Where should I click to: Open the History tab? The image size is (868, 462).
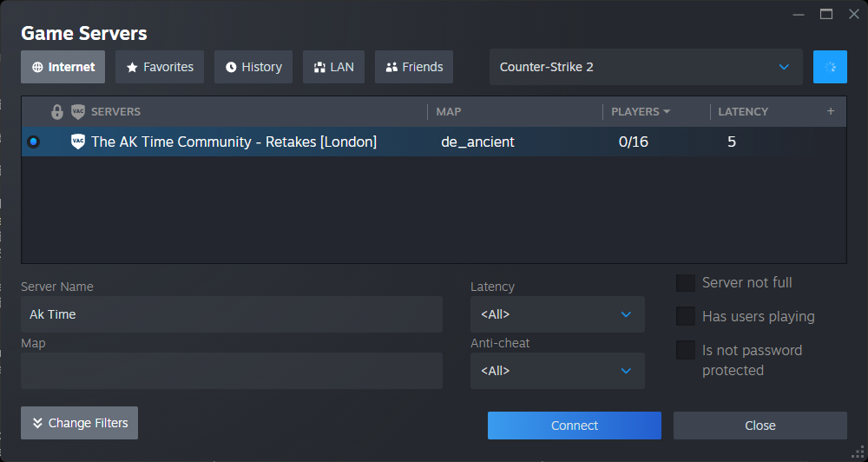point(253,67)
